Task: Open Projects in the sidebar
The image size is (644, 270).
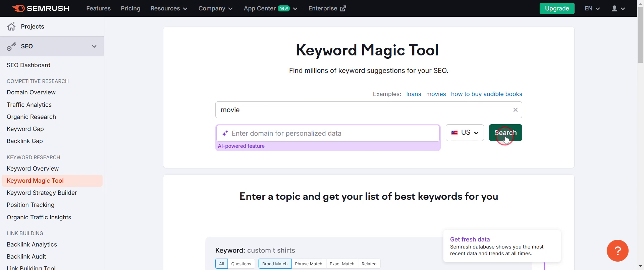Action: (33, 27)
